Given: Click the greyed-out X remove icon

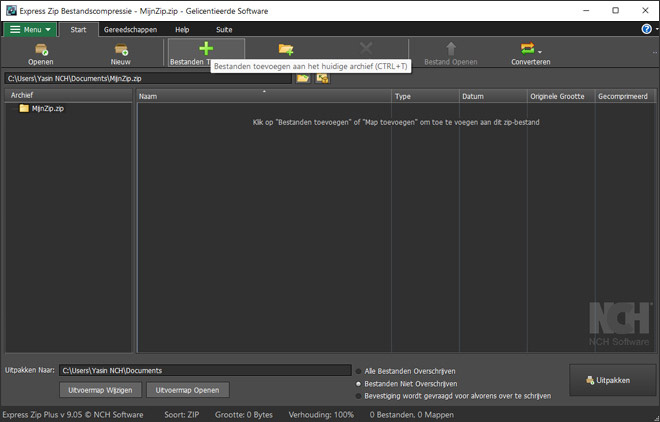Looking at the screenshot, I should coord(366,48).
